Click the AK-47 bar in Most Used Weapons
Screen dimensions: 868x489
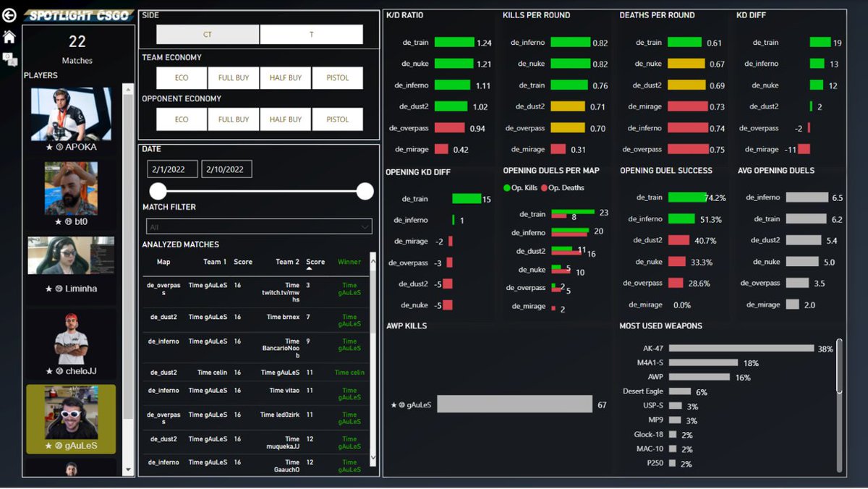point(741,348)
